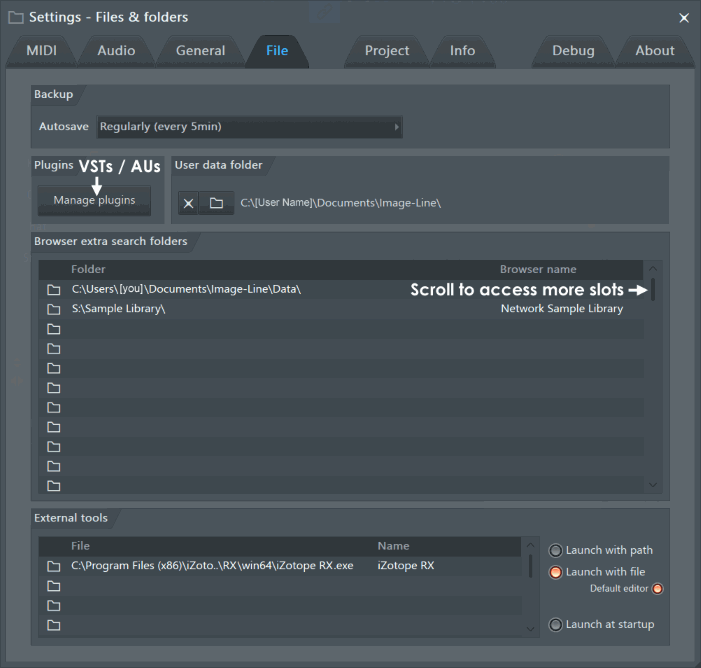The height and width of the screenshot is (668, 701).
Task: Click folder icon in third browser search row
Action: pyautogui.click(x=54, y=329)
